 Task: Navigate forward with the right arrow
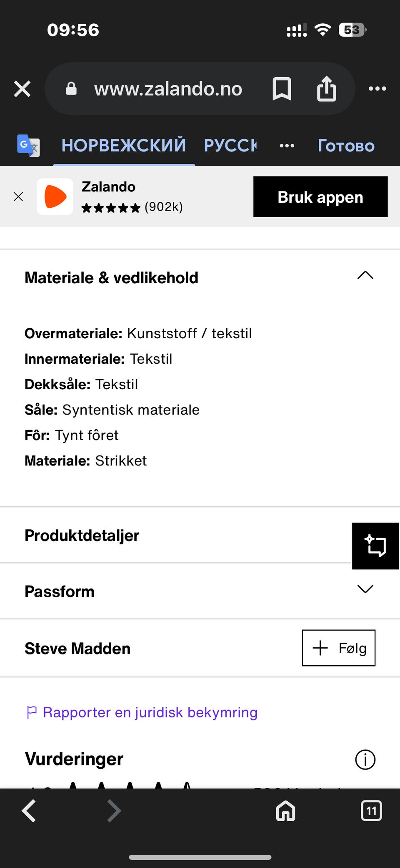tap(114, 811)
